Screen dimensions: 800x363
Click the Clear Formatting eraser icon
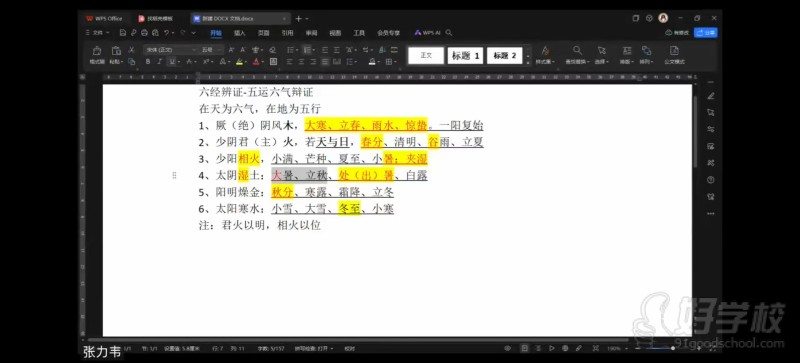click(x=272, y=50)
